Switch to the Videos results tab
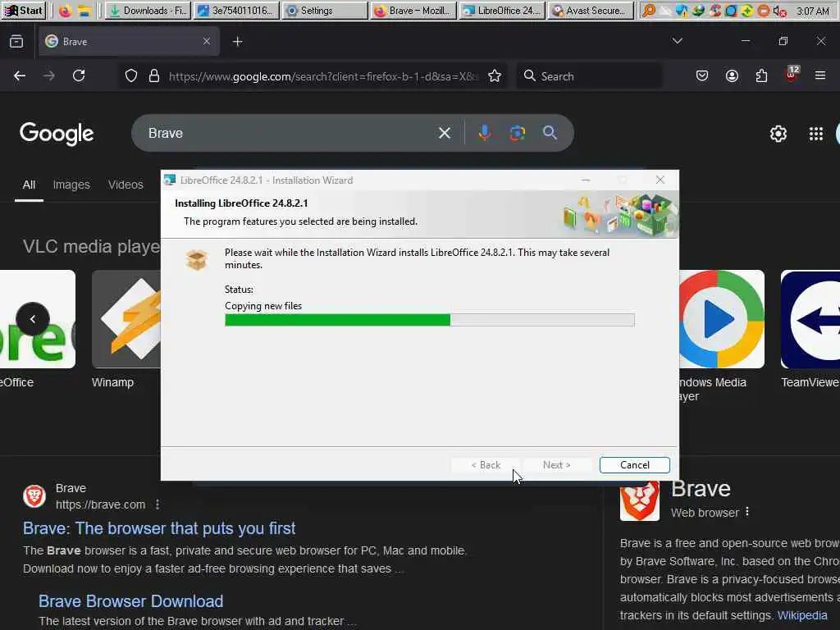 pos(126,185)
